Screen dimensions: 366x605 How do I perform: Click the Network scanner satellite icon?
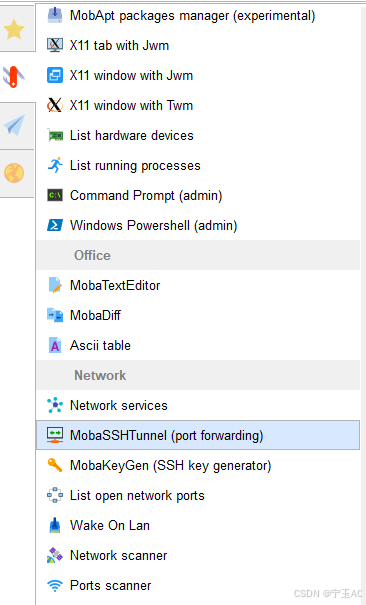[55, 555]
